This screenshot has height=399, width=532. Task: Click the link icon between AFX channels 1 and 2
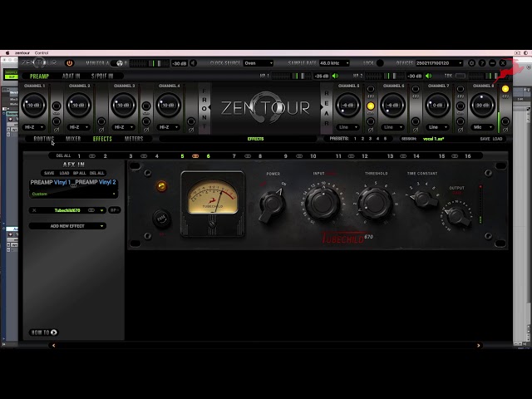[x=92, y=156]
